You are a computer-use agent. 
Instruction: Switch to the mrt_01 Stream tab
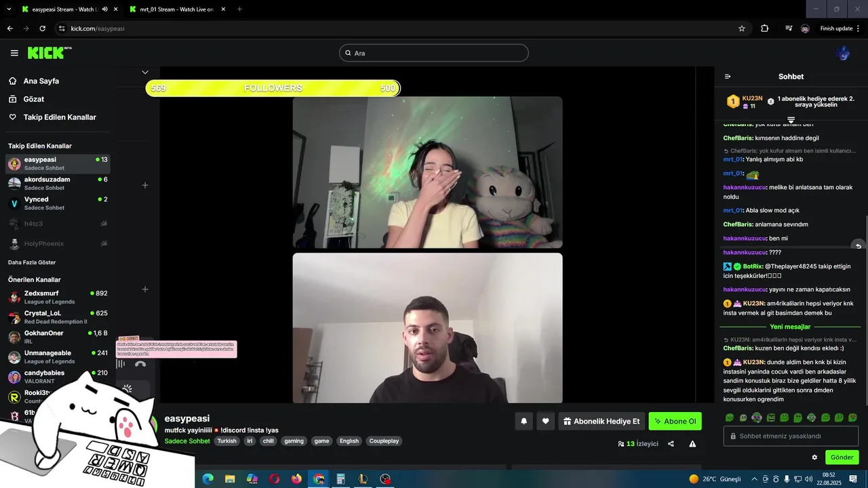(176, 9)
